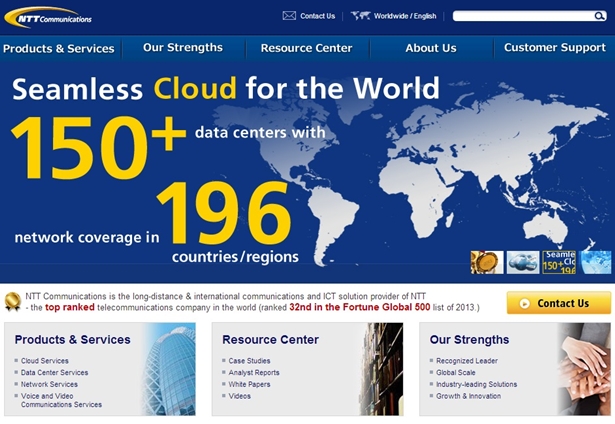Image resolution: width=615 pixels, height=424 pixels.
Task: Open Voice and Video Communications Services link
Action: coord(61,400)
